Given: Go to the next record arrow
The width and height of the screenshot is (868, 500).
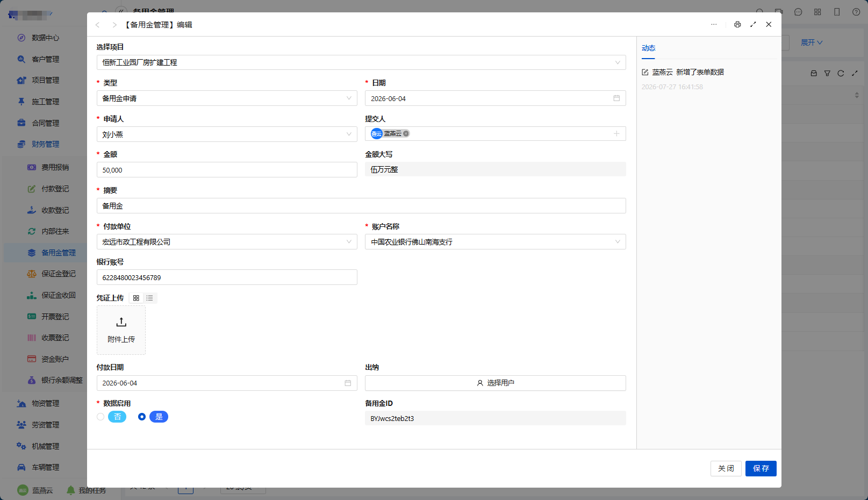Looking at the screenshot, I should (114, 25).
